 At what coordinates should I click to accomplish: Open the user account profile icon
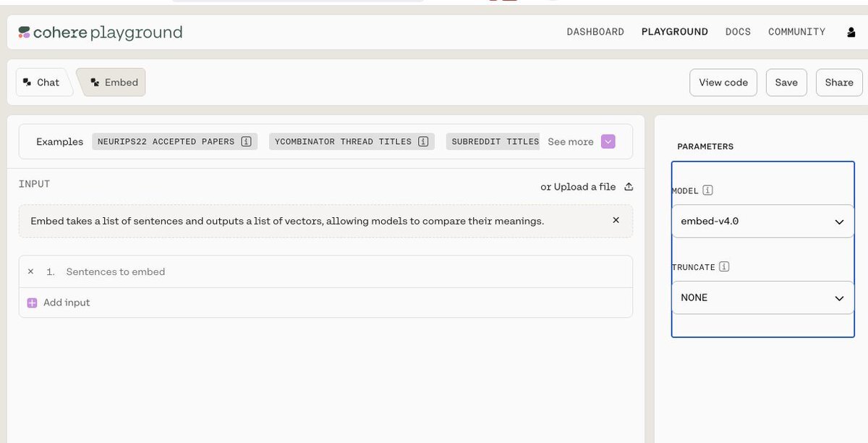851,32
